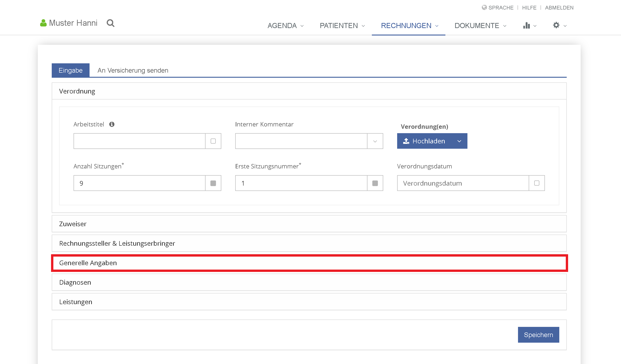Image resolution: width=621 pixels, height=364 pixels.
Task: Open the Interner Kommentar dropdown arrow
Action: click(x=375, y=141)
